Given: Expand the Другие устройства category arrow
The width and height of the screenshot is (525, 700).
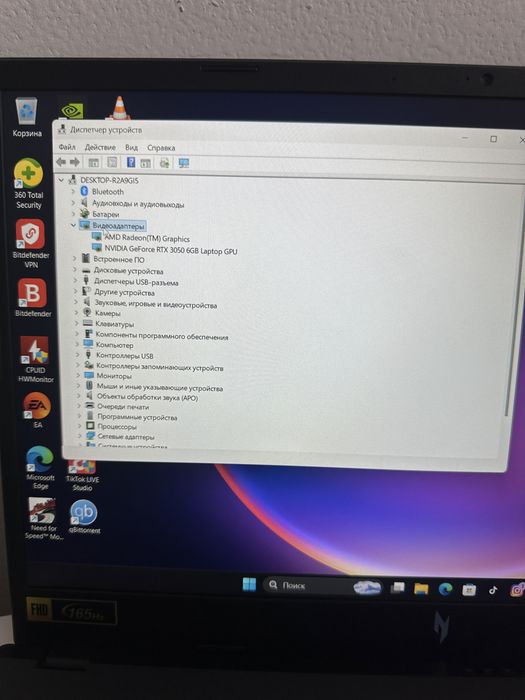Looking at the screenshot, I should pos(75,292).
